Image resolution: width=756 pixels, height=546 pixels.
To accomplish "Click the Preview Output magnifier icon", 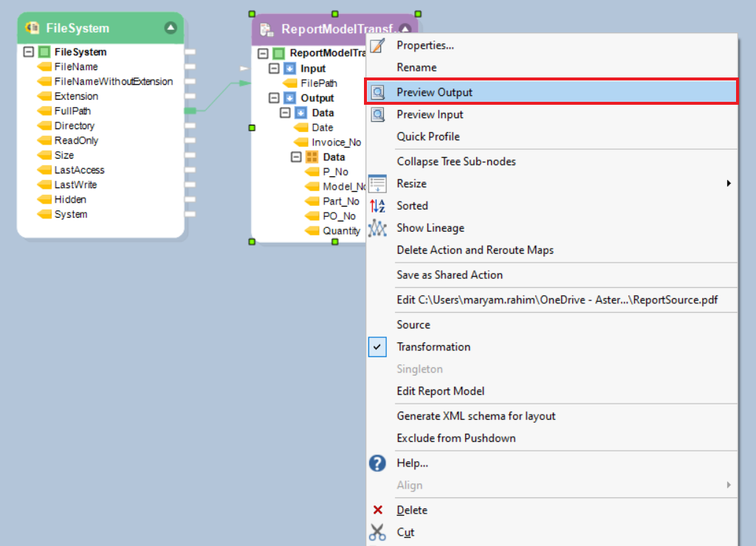I will (x=377, y=92).
